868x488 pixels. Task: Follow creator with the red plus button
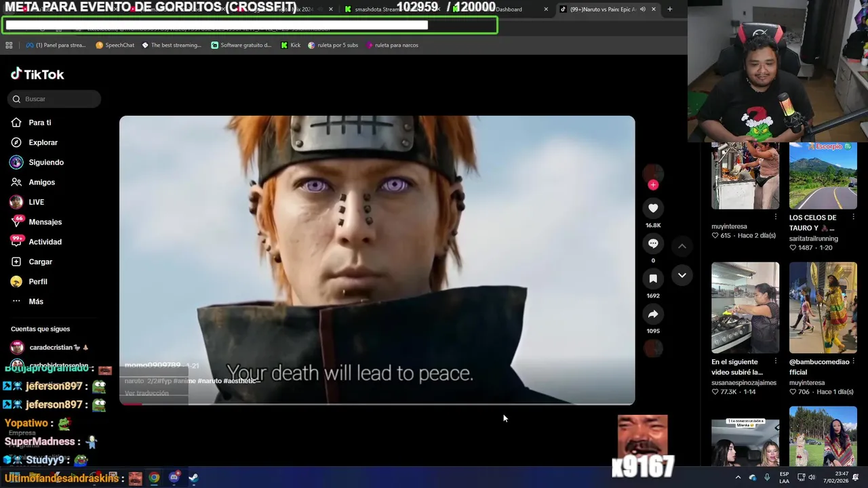[x=653, y=185]
